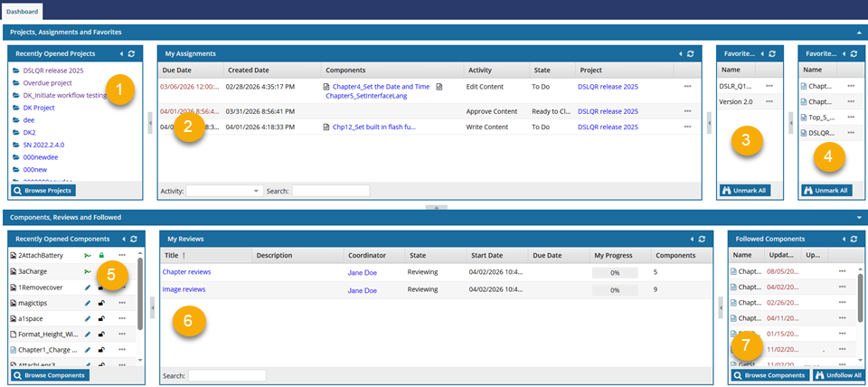The width and height of the screenshot is (868, 387).
Task: Toggle the lock icon for 1Removecover
Action: point(101,288)
